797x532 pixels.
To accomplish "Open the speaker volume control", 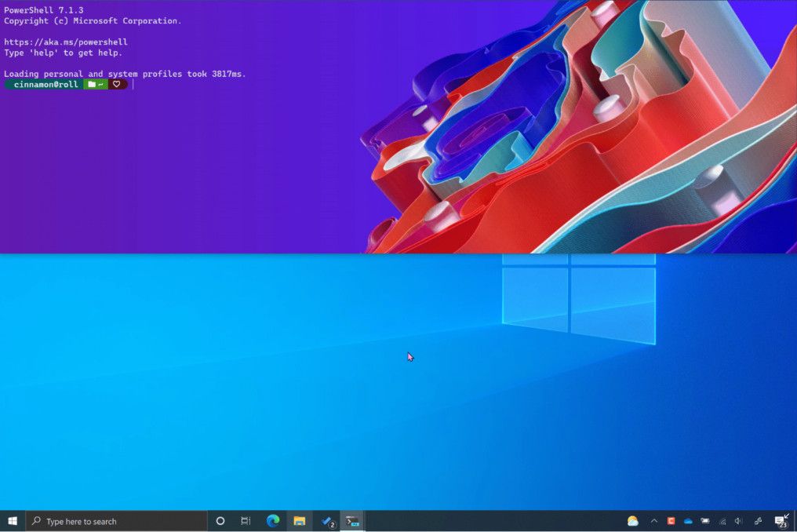I will (737, 520).
